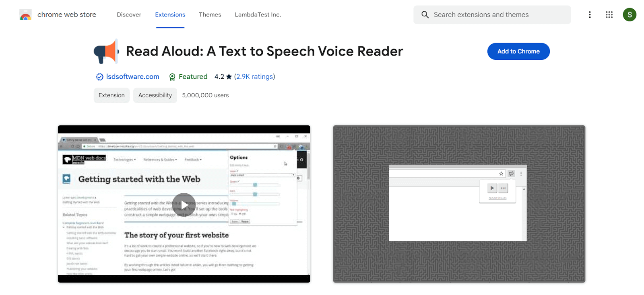The height and width of the screenshot is (295, 644).
Task: Click the 5,000,000 users text
Action: point(205,95)
